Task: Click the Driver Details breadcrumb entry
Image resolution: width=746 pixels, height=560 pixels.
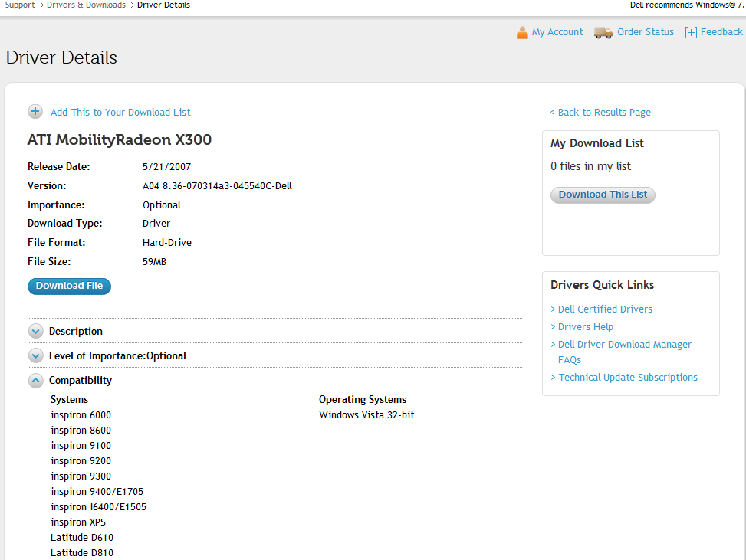Action: [163, 5]
